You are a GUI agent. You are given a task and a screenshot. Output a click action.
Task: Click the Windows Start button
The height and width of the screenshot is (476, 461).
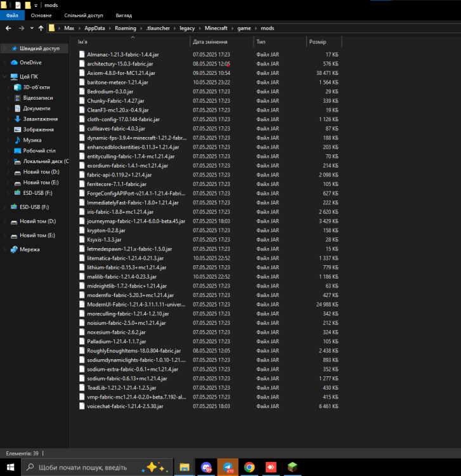point(10,467)
